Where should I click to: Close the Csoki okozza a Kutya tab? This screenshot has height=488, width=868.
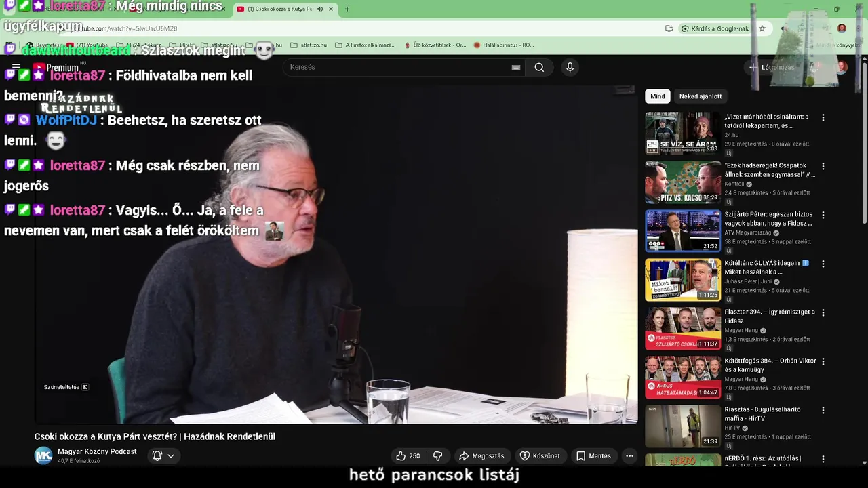click(x=331, y=9)
